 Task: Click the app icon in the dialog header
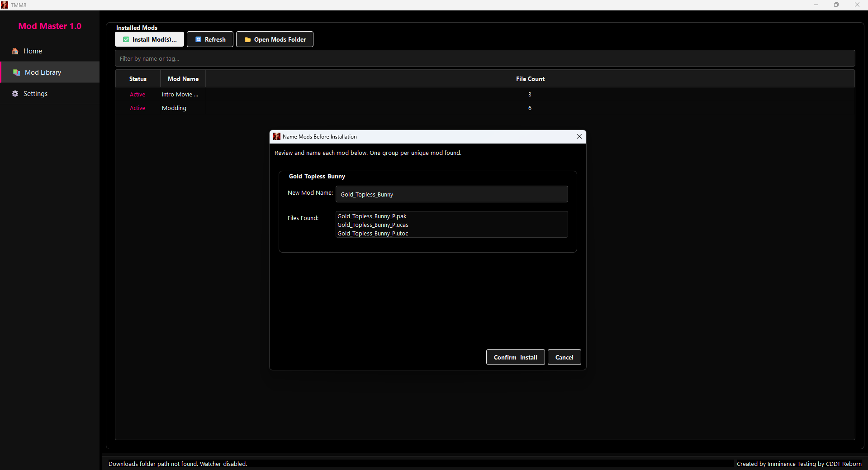[276, 136]
